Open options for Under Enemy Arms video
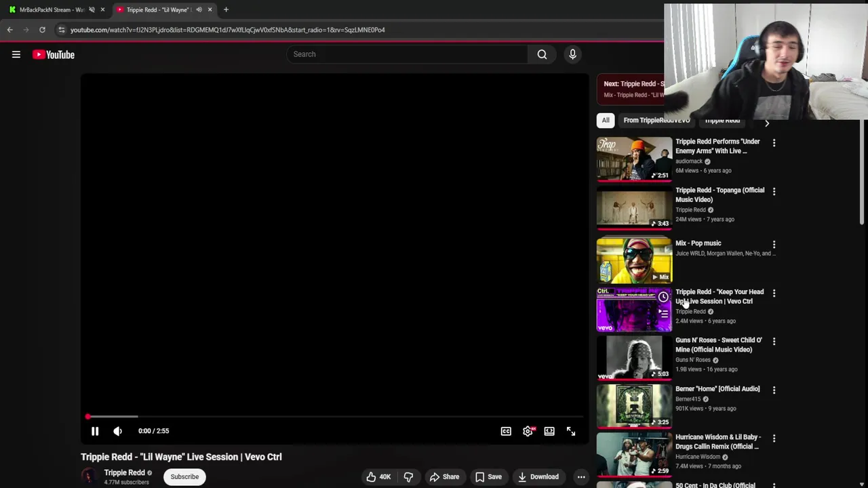The width and height of the screenshot is (868, 488). [774, 143]
